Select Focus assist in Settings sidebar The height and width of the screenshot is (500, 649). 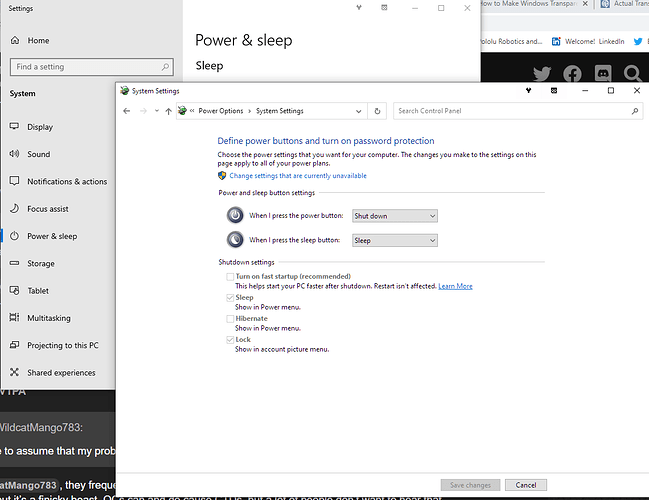38,209
